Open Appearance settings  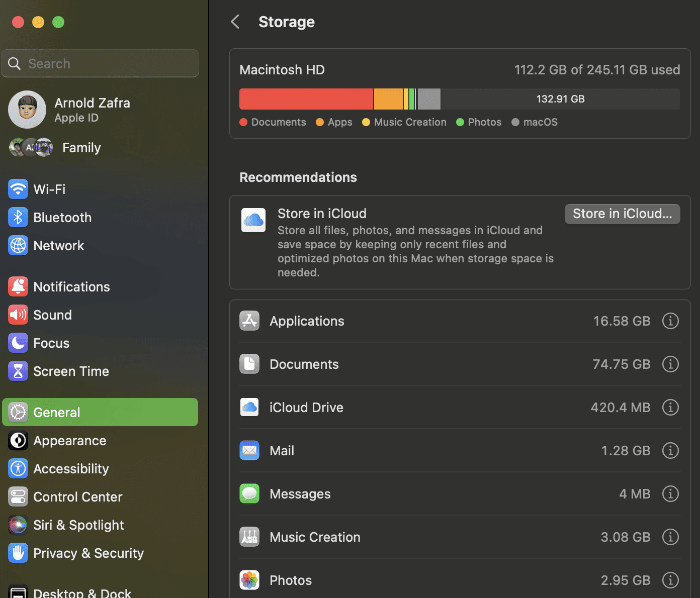click(69, 440)
